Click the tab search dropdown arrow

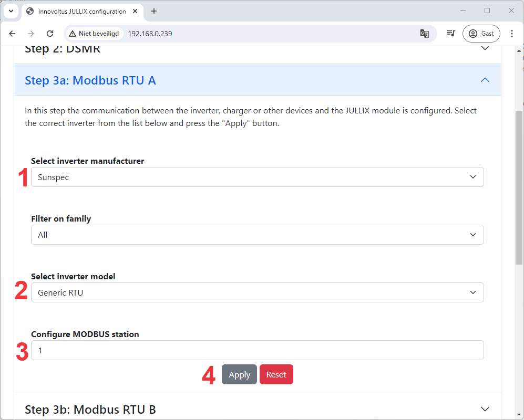pyautogui.click(x=11, y=11)
